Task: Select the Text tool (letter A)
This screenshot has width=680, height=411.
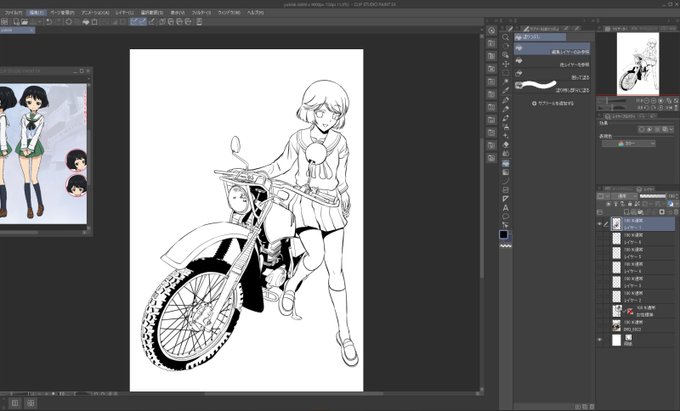Action: point(505,208)
